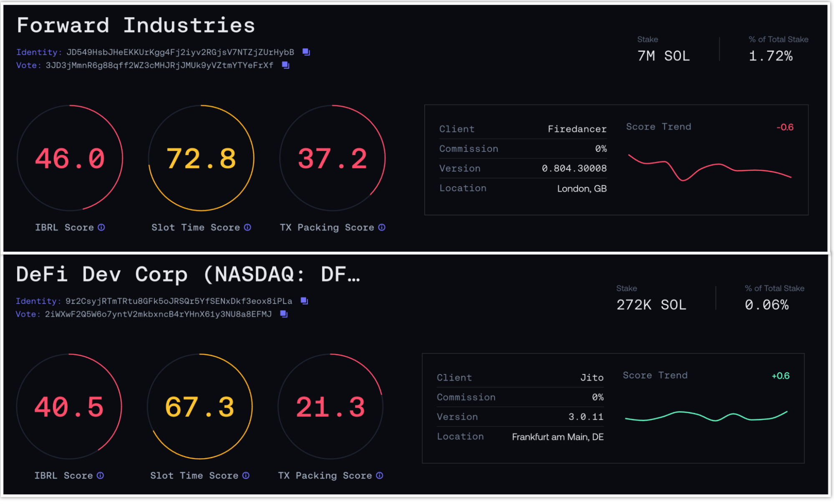Click the DeFi Dev Corp validator title
Screen dimensions: 834x504
(x=188, y=275)
